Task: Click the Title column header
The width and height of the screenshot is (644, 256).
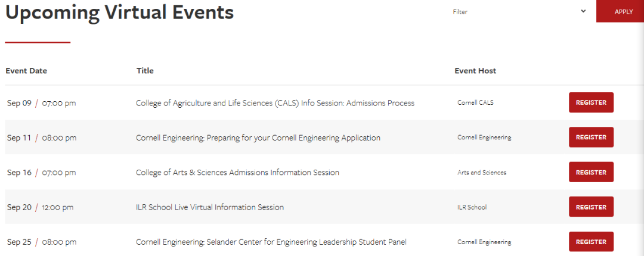Action: (x=145, y=71)
